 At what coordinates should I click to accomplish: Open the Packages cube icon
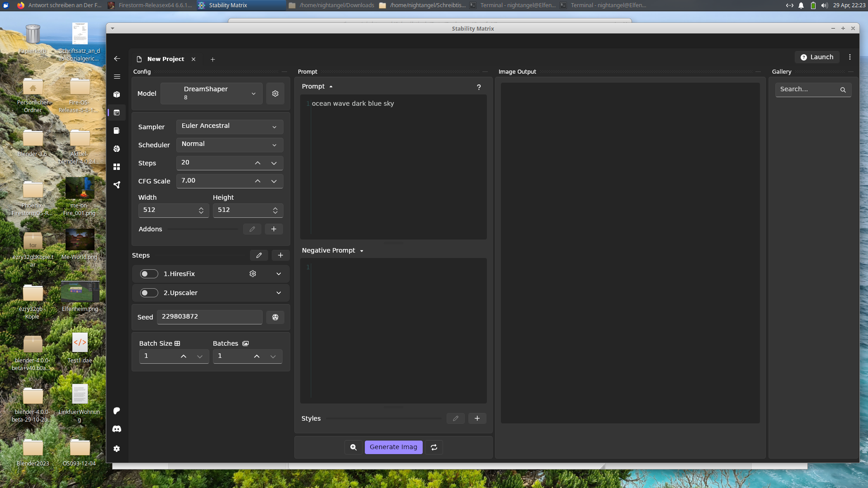117,94
